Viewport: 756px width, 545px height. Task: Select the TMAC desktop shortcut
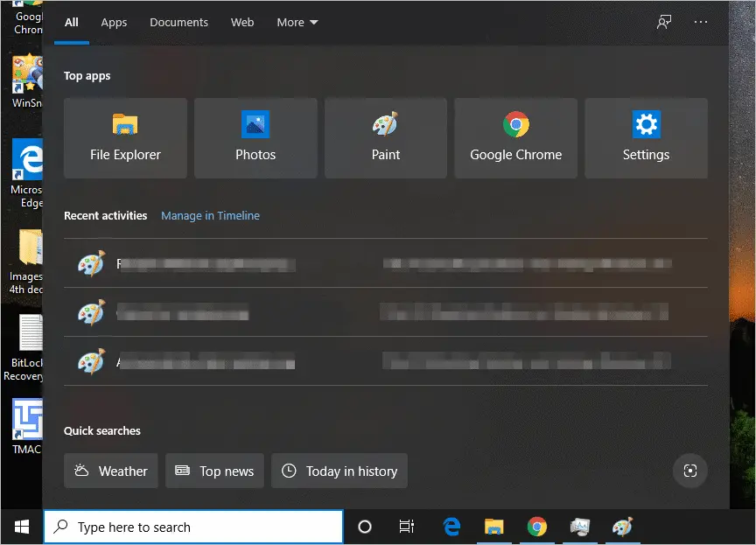pyautogui.click(x=26, y=426)
